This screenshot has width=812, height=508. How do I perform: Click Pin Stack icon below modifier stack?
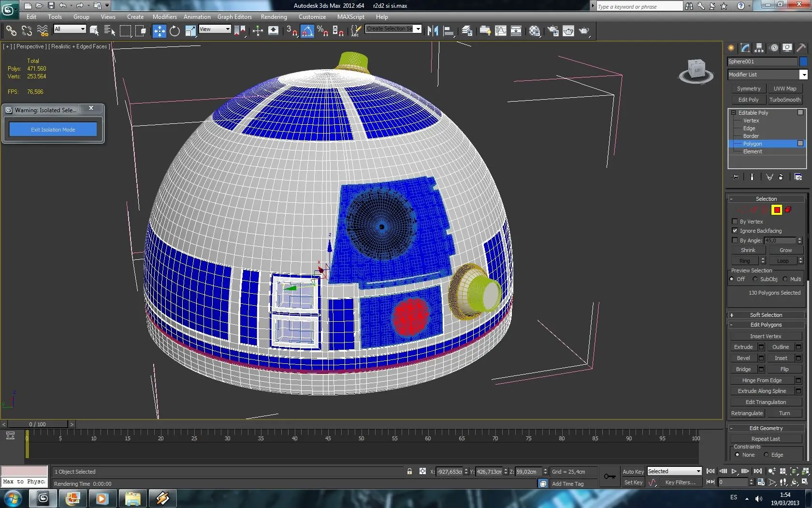click(736, 177)
